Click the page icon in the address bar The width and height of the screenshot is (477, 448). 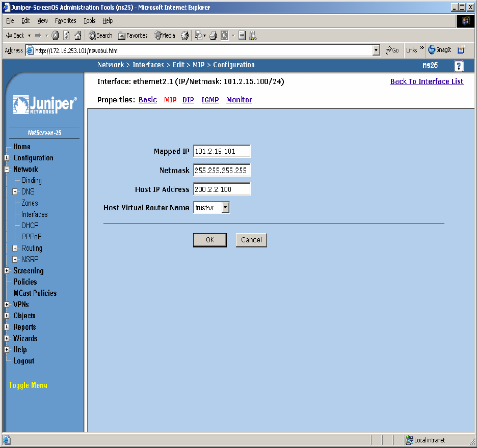click(30, 50)
